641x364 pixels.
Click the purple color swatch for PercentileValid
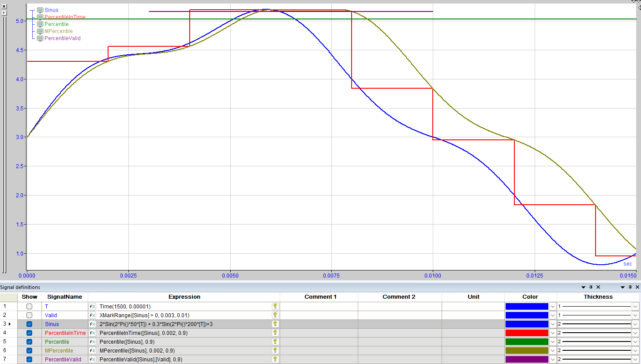[527, 359]
